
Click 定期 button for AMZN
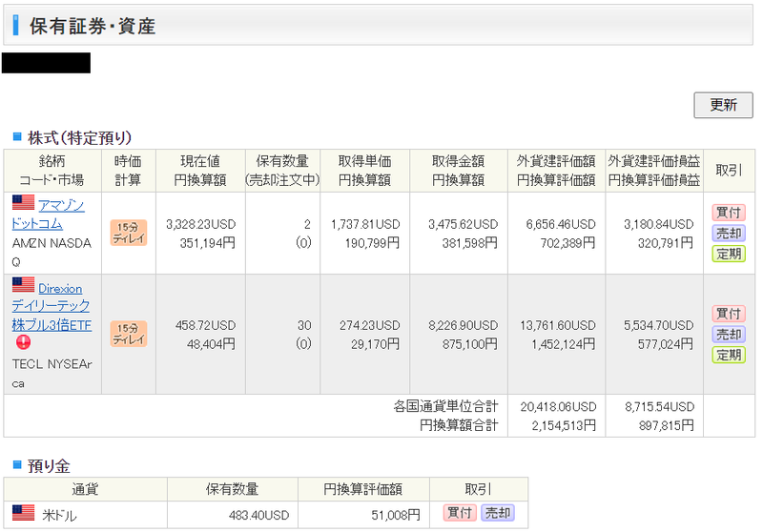[x=729, y=254]
